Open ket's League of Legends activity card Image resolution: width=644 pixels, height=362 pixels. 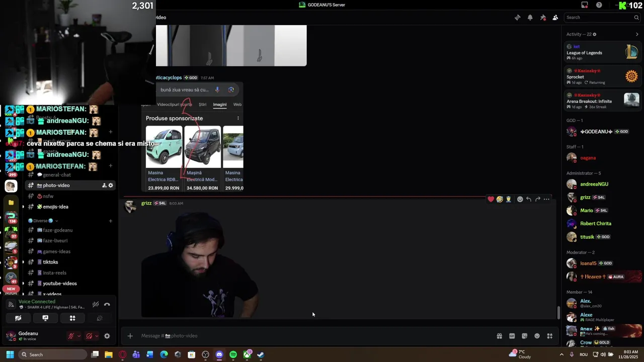click(x=602, y=52)
